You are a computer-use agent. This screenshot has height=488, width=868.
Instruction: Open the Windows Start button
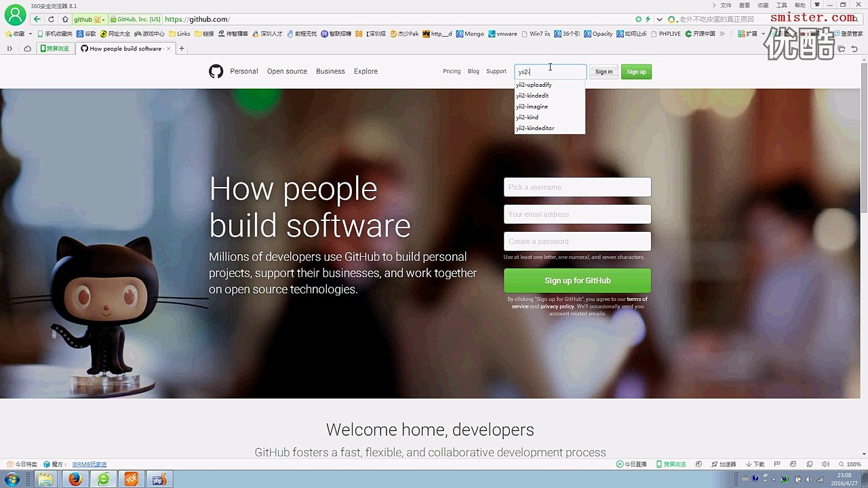[12, 479]
